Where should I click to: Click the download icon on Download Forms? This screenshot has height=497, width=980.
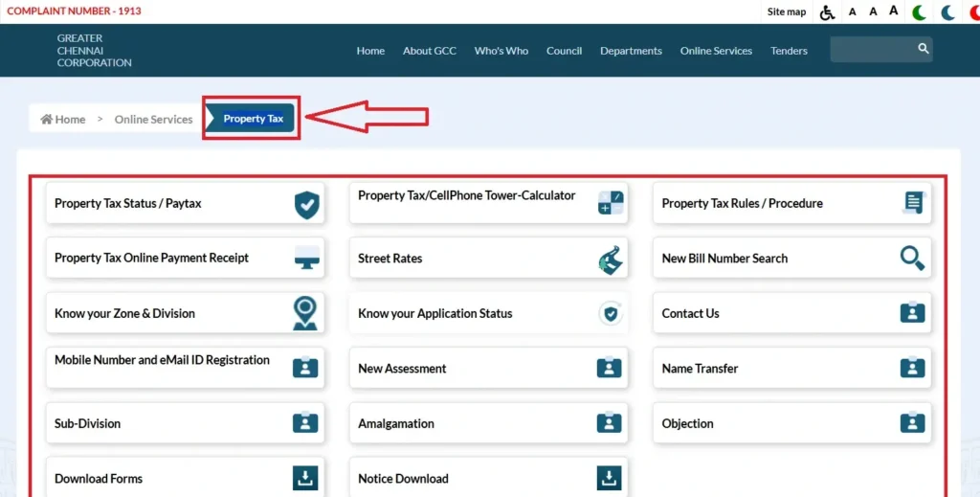pos(305,478)
